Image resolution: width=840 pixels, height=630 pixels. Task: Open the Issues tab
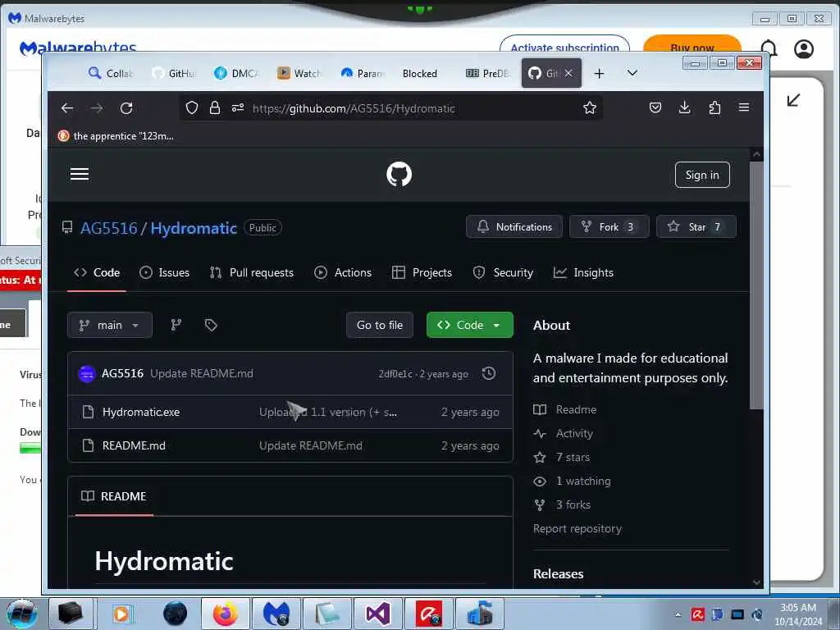pyautogui.click(x=164, y=272)
